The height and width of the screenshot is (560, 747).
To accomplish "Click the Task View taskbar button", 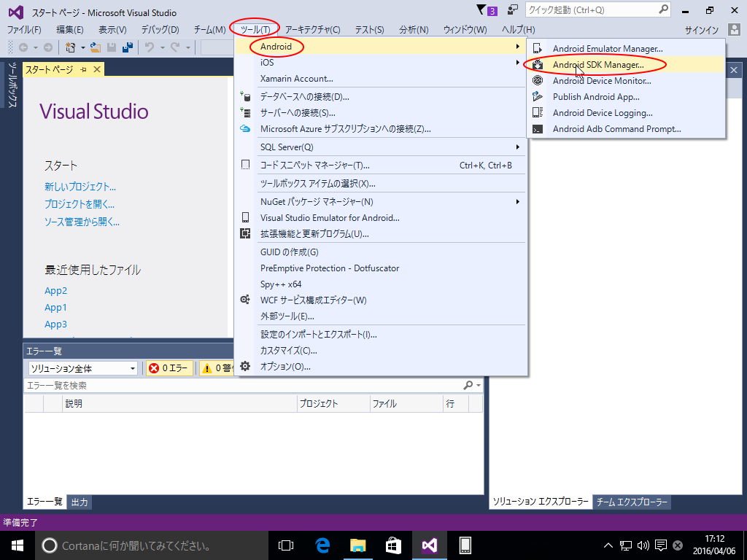I will click(286, 545).
